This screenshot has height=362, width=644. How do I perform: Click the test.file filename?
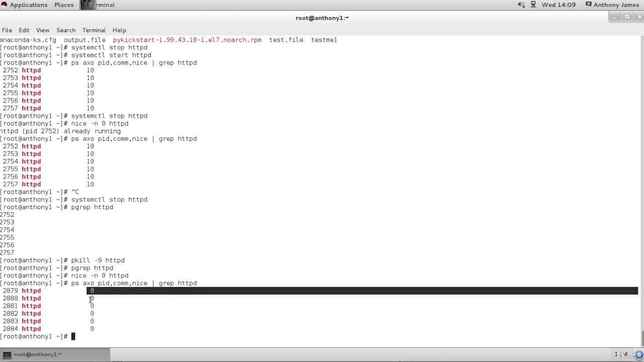click(x=286, y=40)
